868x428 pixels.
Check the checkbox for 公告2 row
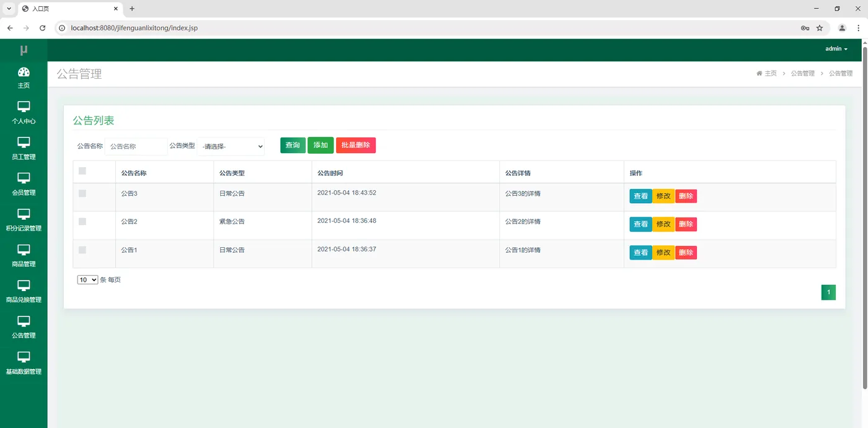[82, 221]
